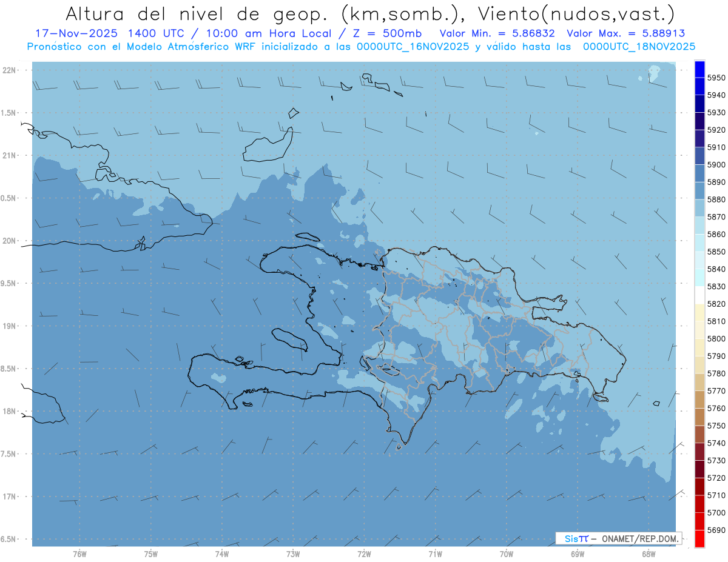This screenshot has width=728, height=562.
Task: Click the legend value '5940'
Action: pos(716,95)
